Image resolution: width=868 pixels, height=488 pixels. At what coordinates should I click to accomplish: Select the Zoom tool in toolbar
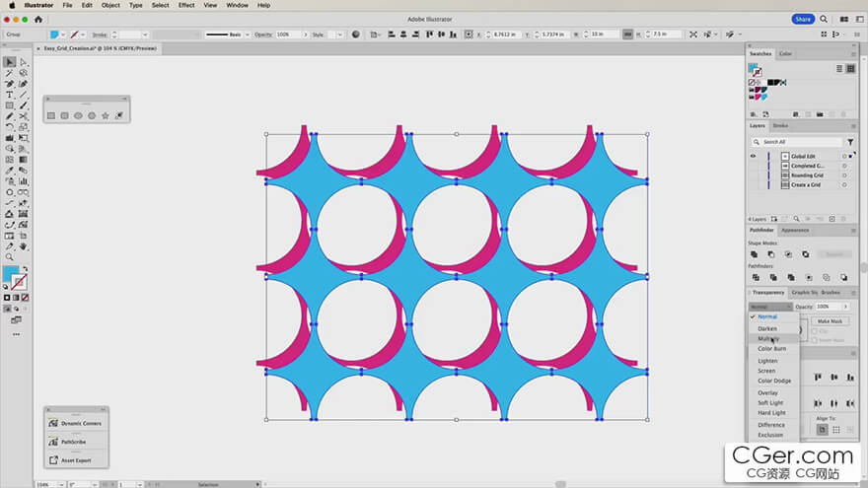click(10, 257)
